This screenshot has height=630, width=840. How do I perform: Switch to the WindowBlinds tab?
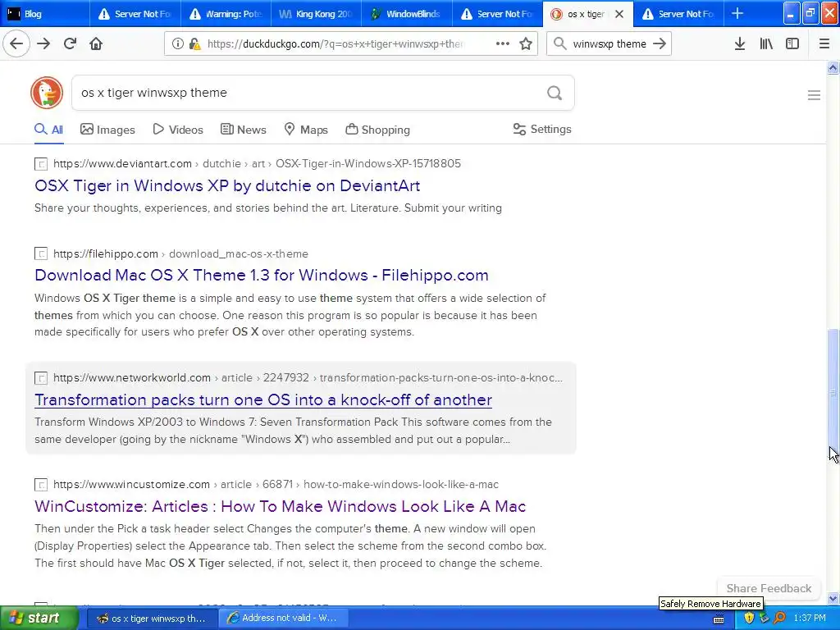click(x=407, y=14)
